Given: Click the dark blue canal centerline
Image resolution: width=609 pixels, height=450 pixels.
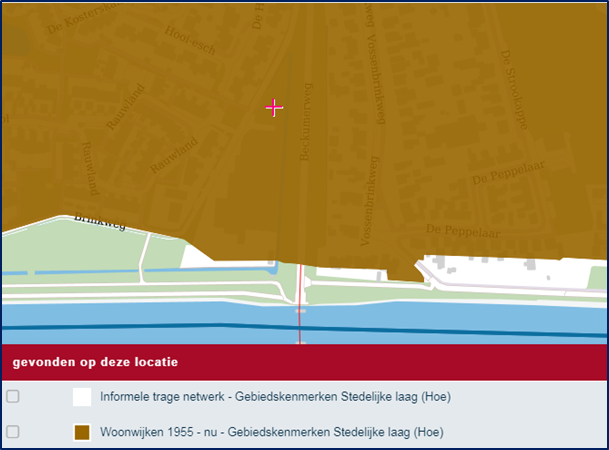Looking at the screenshot, I should pyautogui.click(x=304, y=329).
